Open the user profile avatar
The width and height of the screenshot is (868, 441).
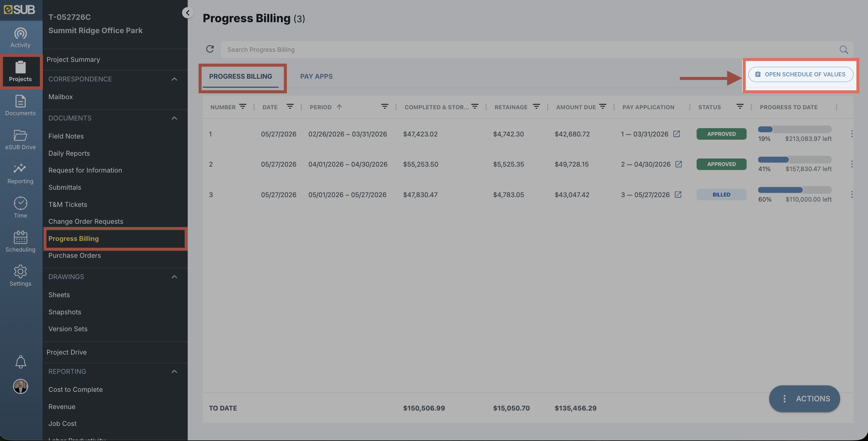pyautogui.click(x=20, y=387)
